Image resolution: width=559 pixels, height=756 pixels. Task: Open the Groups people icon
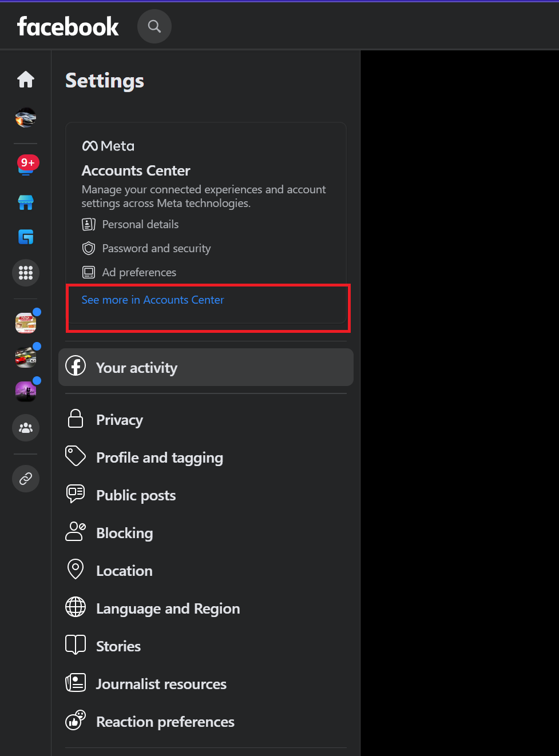(x=26, y=428)
